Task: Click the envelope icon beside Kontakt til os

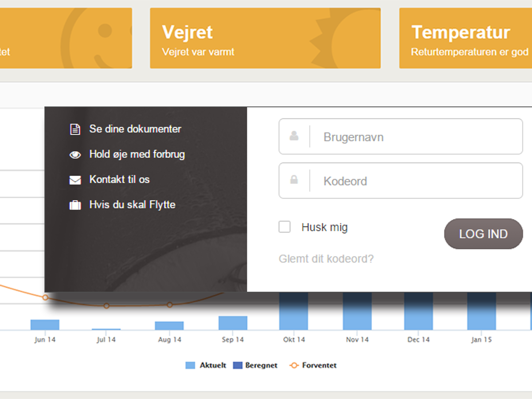Action: tap(75, 180)
